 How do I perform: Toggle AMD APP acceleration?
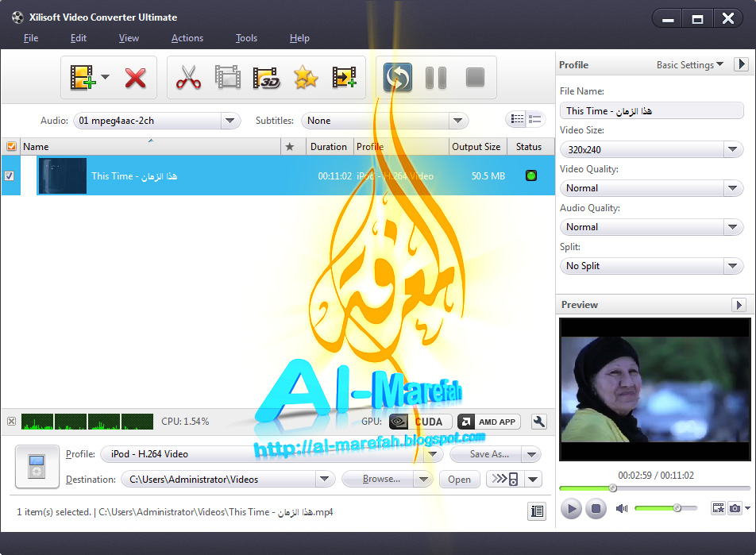tap(489, 422)
